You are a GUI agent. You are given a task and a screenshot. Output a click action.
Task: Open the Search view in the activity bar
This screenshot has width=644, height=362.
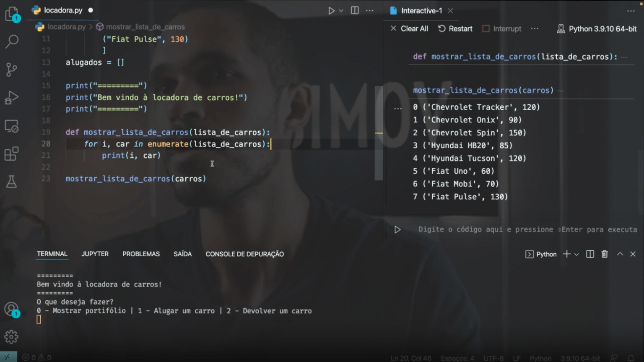tap(11, 42)
